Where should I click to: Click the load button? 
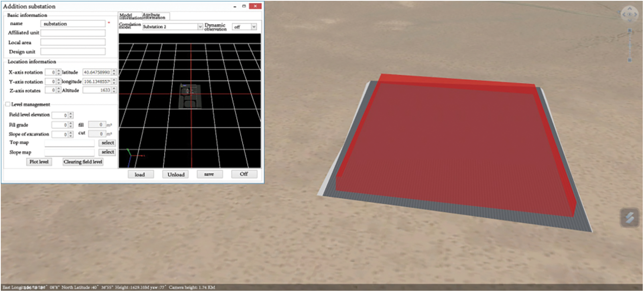coord(140,174)
